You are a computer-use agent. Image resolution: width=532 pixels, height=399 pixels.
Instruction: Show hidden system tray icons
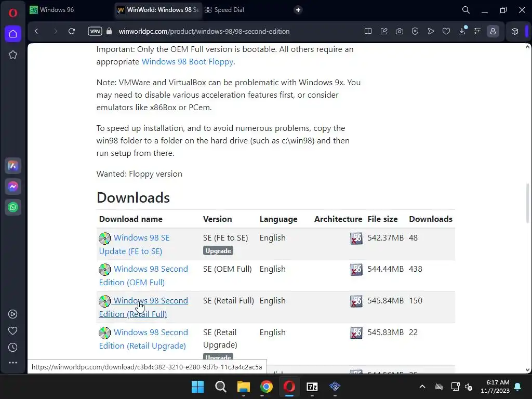pyautogui.click(x=422, y=387)
